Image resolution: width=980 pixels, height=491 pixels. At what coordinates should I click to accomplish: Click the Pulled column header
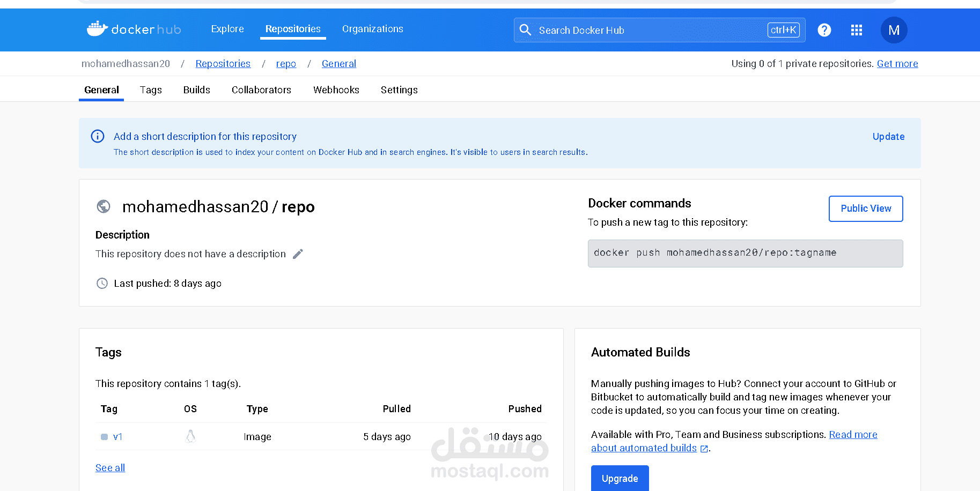tap(396, 409)
